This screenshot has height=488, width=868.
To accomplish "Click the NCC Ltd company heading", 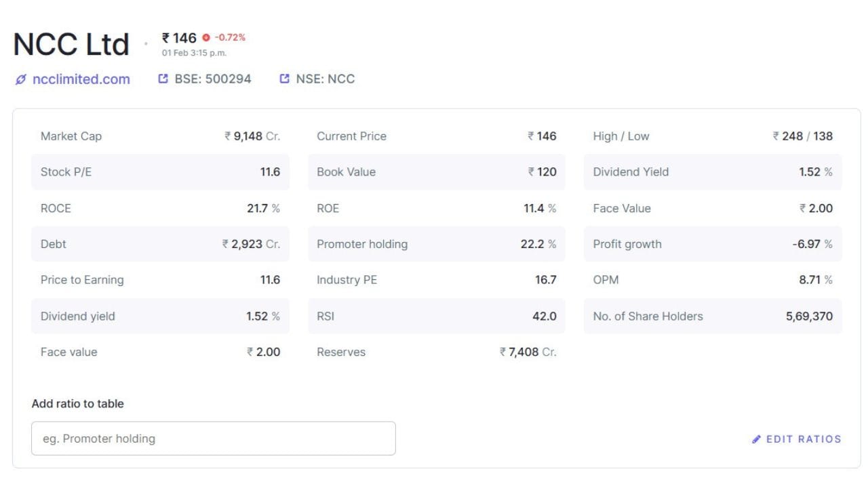I will coord(71,45).
